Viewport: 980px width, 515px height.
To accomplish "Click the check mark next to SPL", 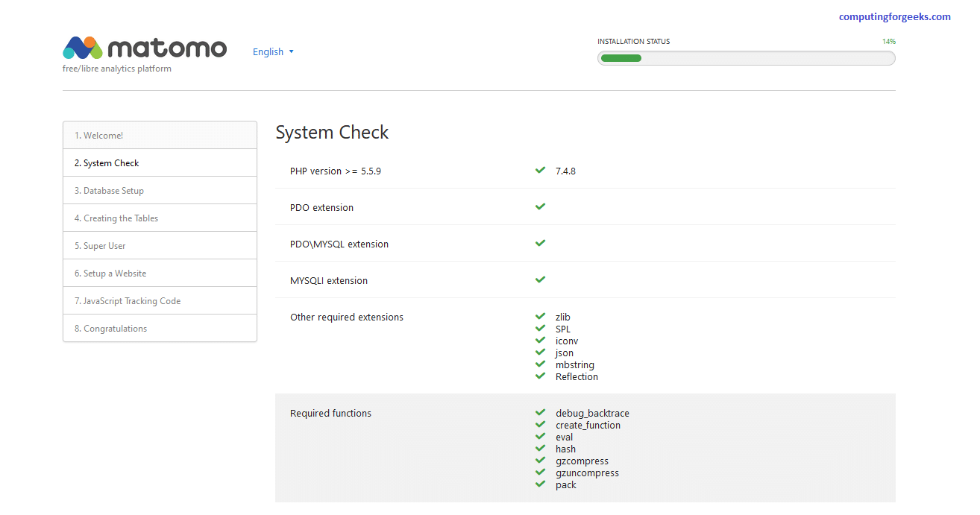I will pos(541,328).
